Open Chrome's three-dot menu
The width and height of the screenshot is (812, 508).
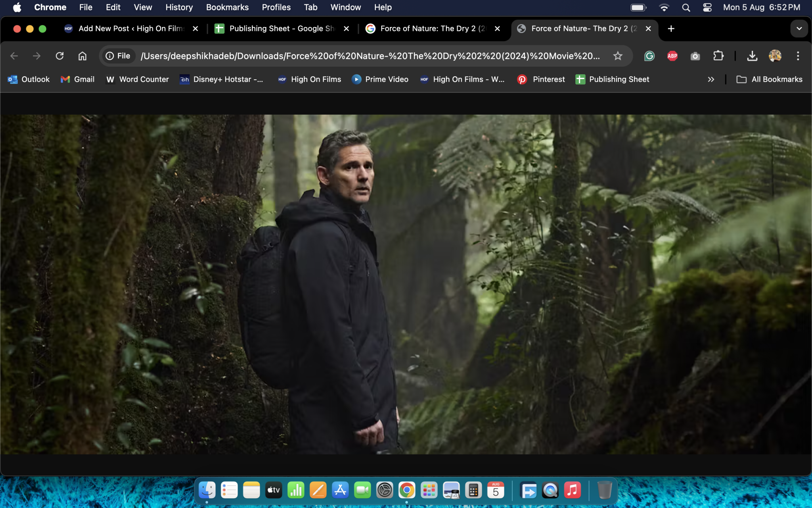pos(798,56)
